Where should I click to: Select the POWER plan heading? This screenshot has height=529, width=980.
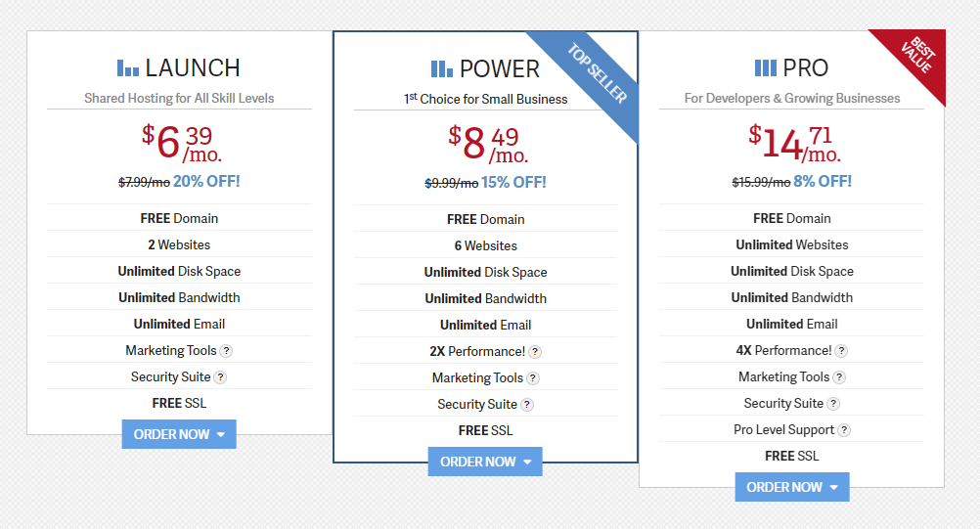(x=500, y=68)
